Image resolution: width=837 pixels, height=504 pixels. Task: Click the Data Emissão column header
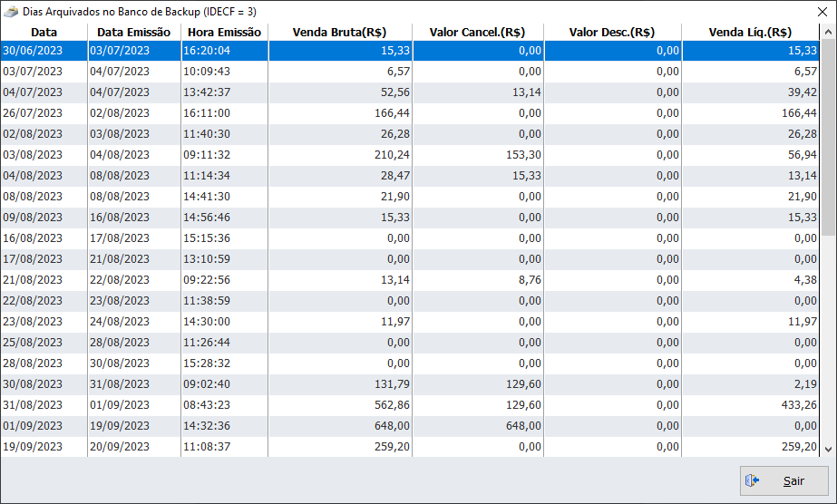pyautogui.click(x=133, y=33)
